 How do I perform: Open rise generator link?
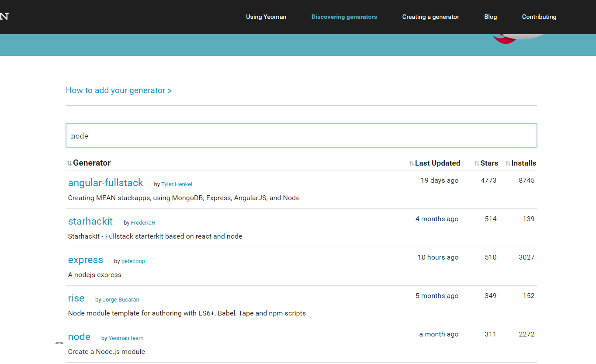pos(76,298)
